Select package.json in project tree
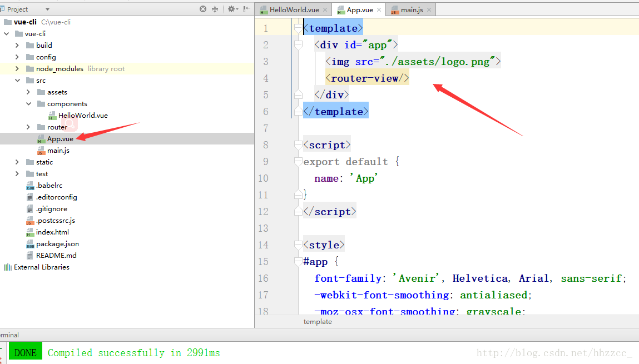 (x=57, y=244)
